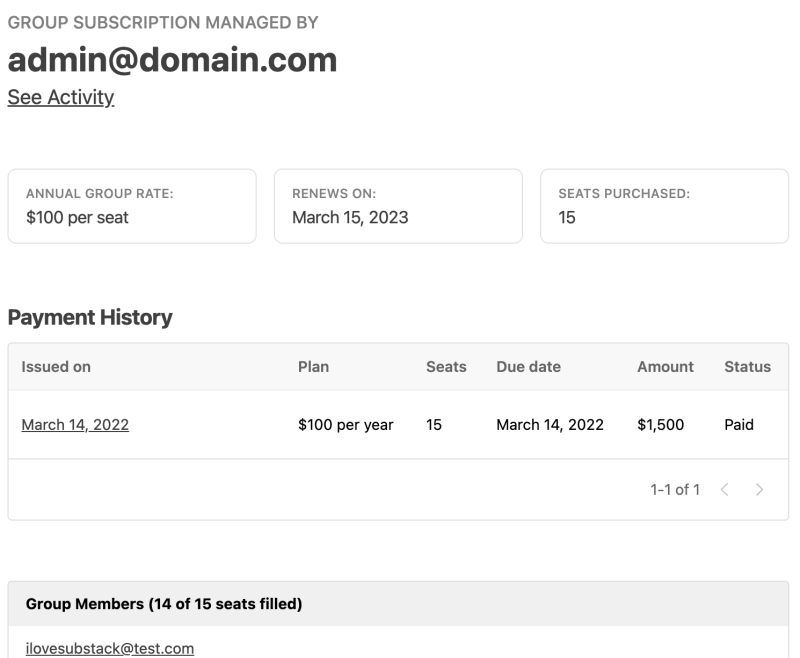Click the Payment History heading
800x658 pixels.
(x=90, y=317)
